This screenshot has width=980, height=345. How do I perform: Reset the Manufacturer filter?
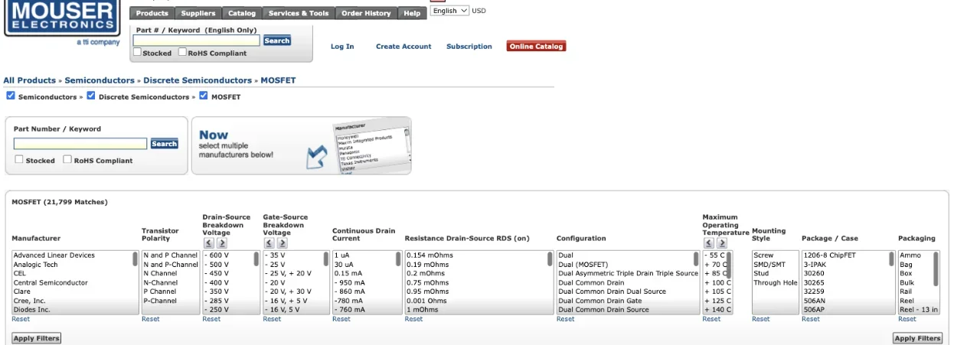(21, 319)
